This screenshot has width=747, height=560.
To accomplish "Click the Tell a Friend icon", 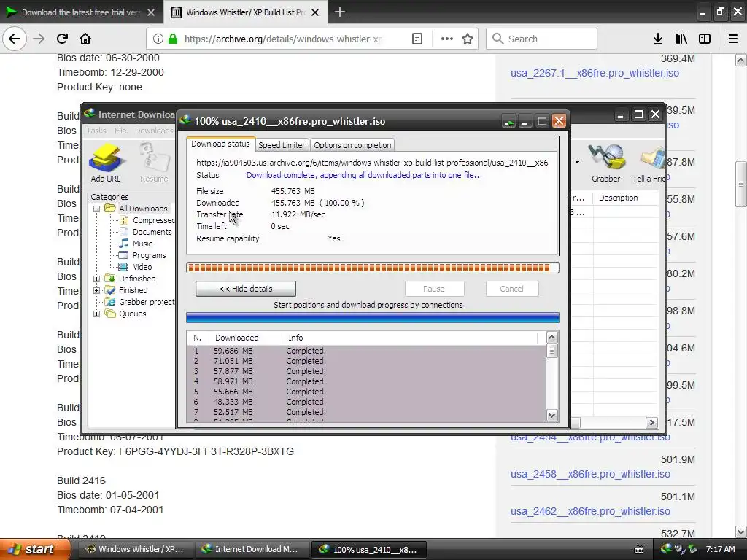I will point(649,163).
